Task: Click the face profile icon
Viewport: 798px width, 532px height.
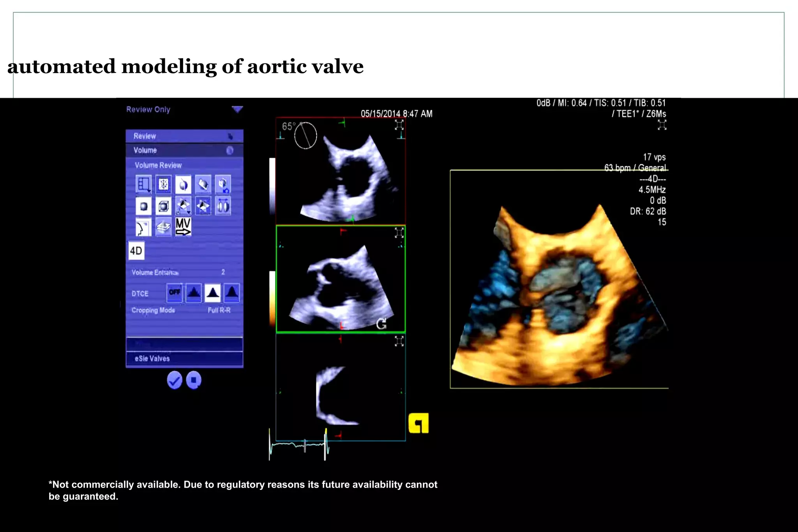Action: (143, 227)
